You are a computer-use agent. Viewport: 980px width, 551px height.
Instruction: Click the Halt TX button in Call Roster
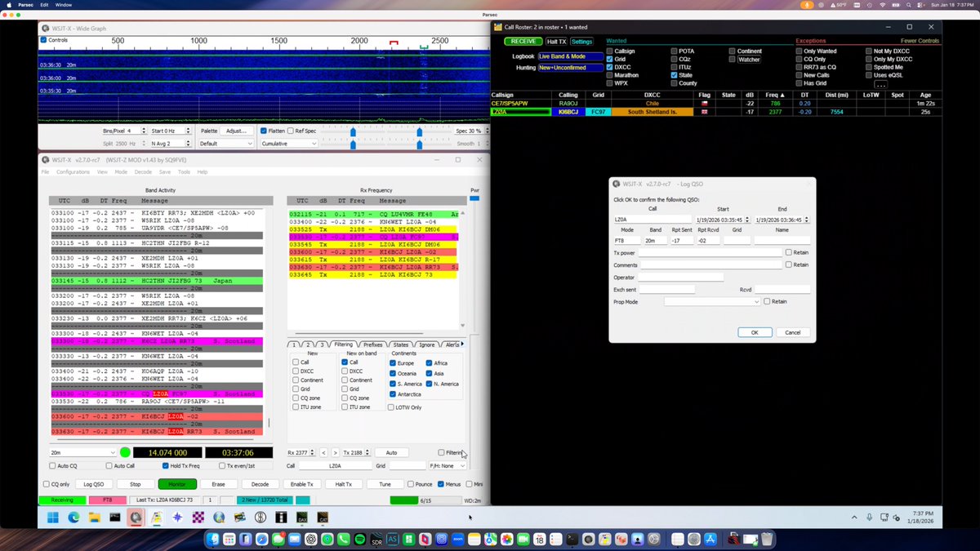tap(556, 41)
